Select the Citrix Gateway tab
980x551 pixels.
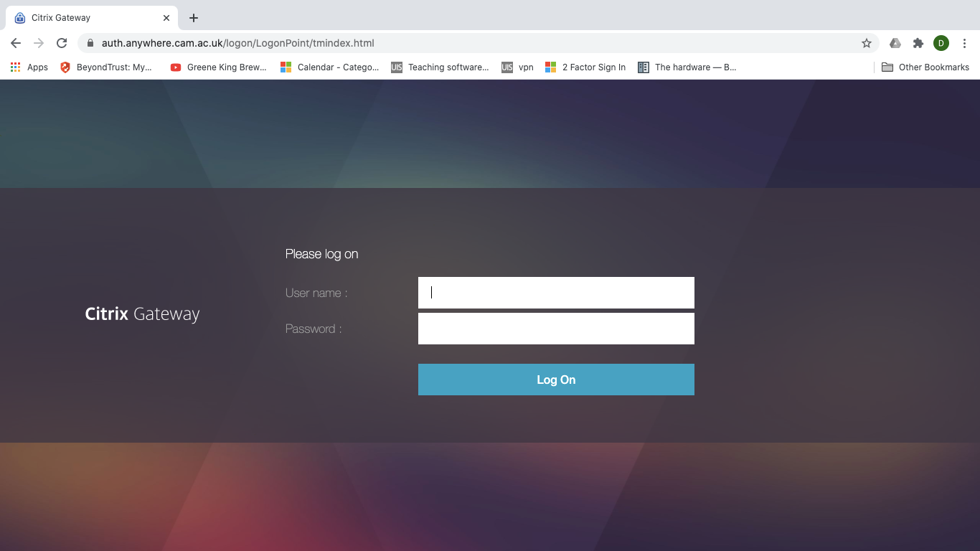tap(92, 18)
